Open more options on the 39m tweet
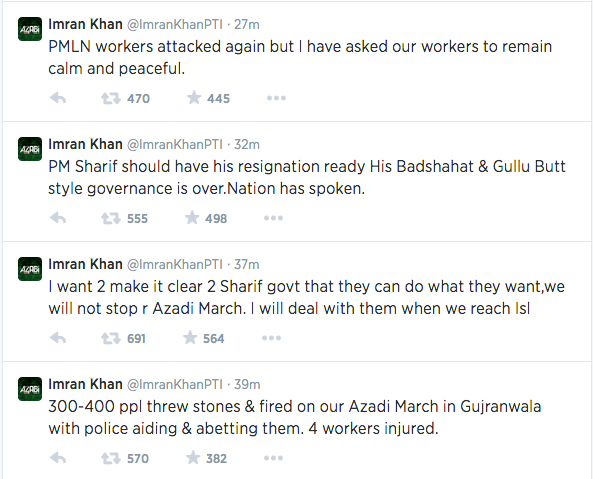 tap(273, 458)
